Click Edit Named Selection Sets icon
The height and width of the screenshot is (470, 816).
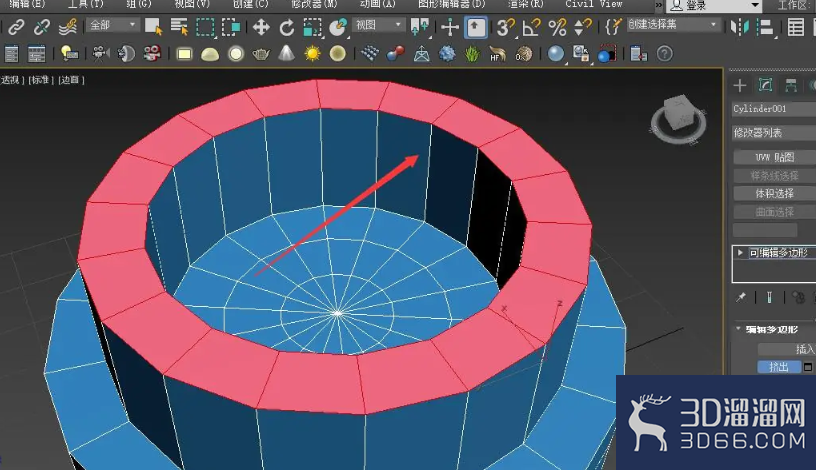coord(613,27)
